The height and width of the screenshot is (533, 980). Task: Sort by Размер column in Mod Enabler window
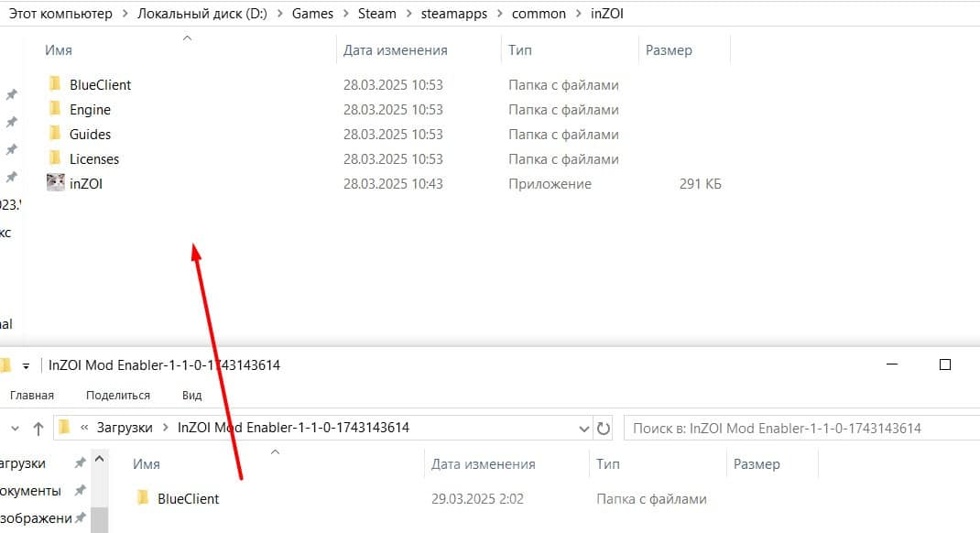[x=757, y=464]
